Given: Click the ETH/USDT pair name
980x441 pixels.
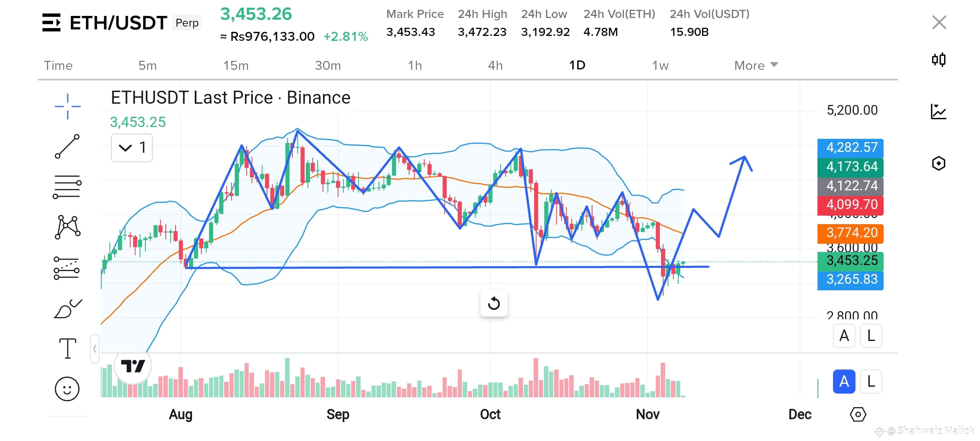Looking at the screenshot, I should (118, 23).
